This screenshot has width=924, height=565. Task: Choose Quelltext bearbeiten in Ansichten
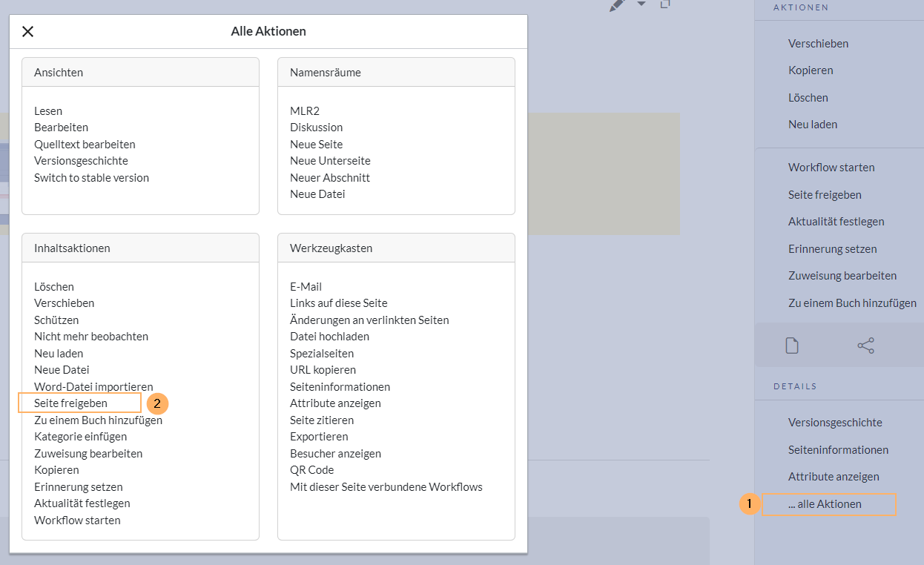click(85, 145)
